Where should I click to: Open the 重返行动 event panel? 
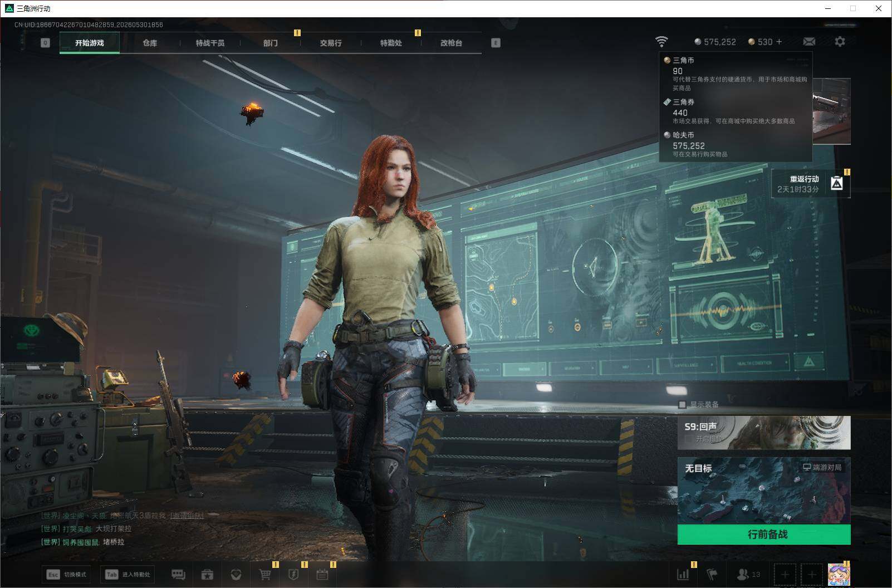[811, 184]
